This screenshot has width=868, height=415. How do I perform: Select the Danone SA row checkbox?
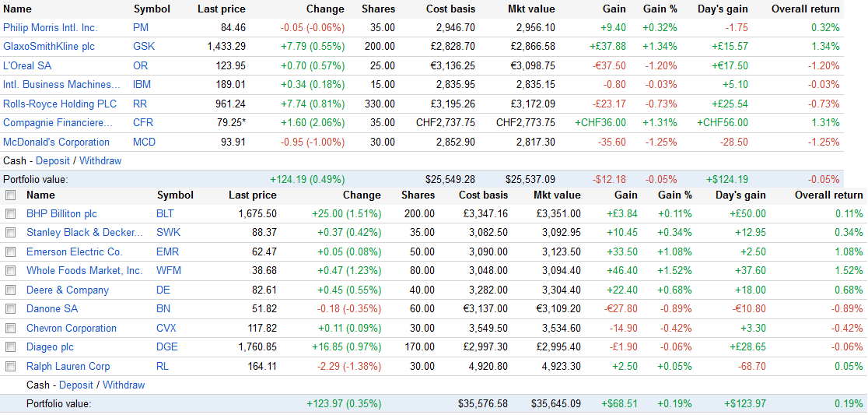coord(11,309)
